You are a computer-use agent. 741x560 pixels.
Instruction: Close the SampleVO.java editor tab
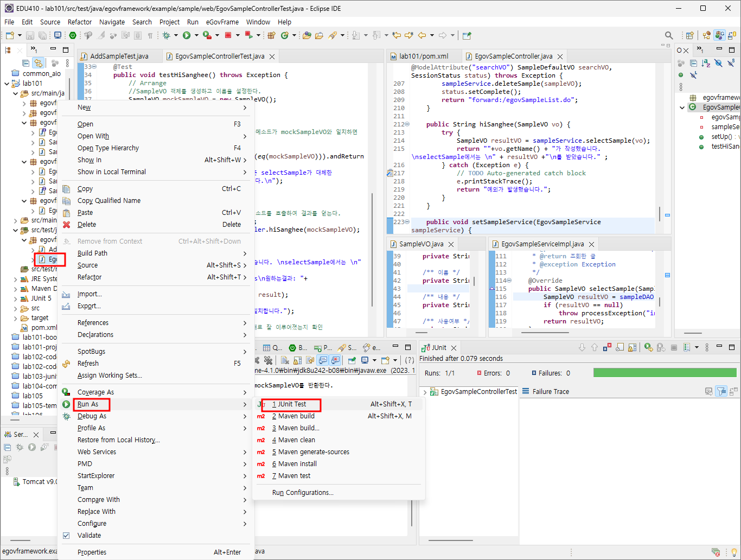451,245
